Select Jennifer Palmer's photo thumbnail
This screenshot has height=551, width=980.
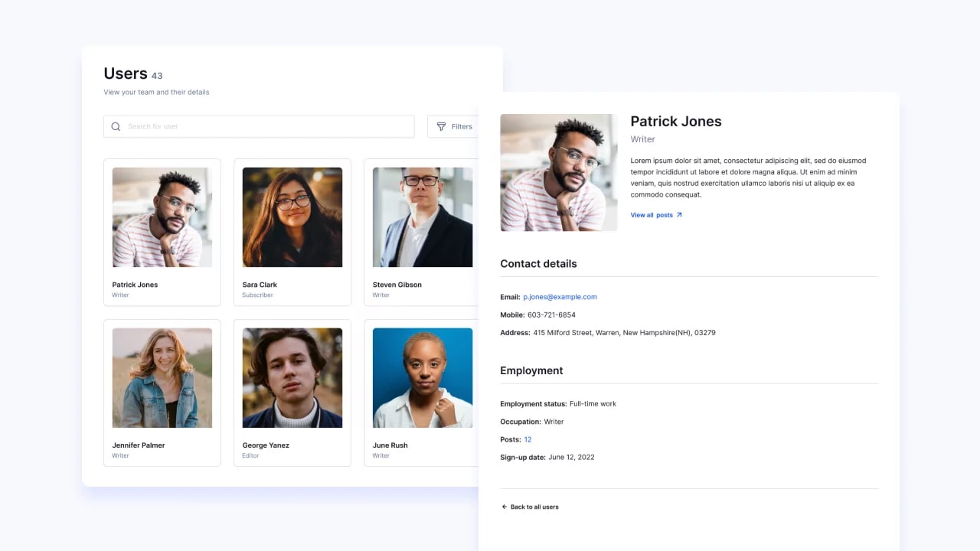162,378
